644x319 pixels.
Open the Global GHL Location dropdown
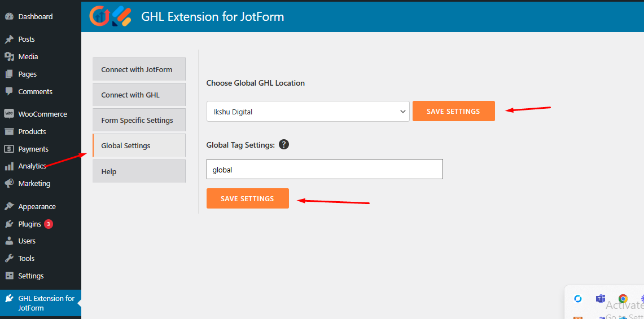click(308, 112)
